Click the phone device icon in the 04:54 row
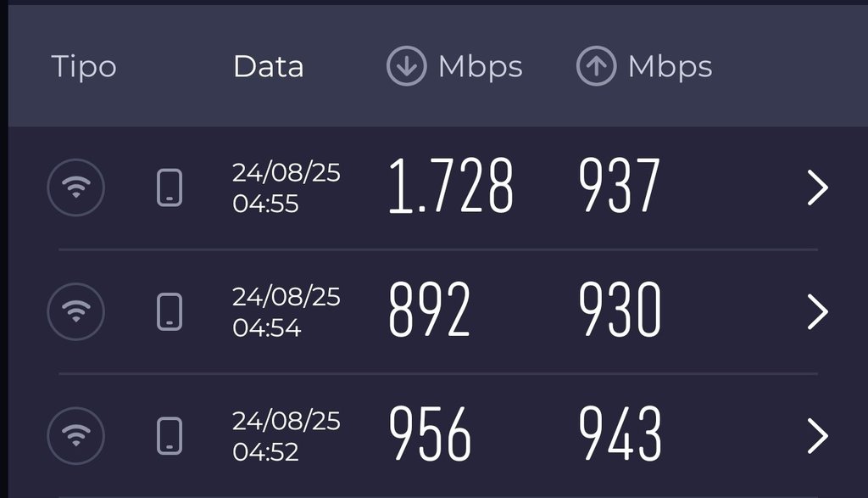The width and height of the screenshot is (868, 498). coord(170,311)
